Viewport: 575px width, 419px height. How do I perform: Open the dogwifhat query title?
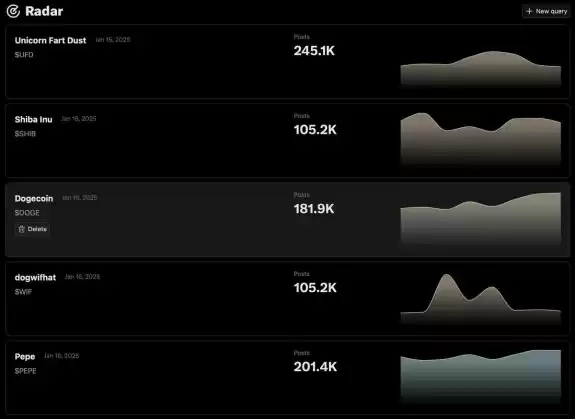click(35, 278)
